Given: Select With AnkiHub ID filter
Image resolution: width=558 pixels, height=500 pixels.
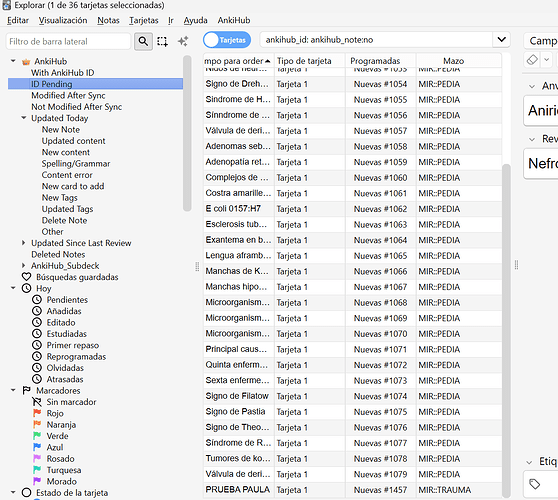Looking at the screenshot, I should 63,73.
